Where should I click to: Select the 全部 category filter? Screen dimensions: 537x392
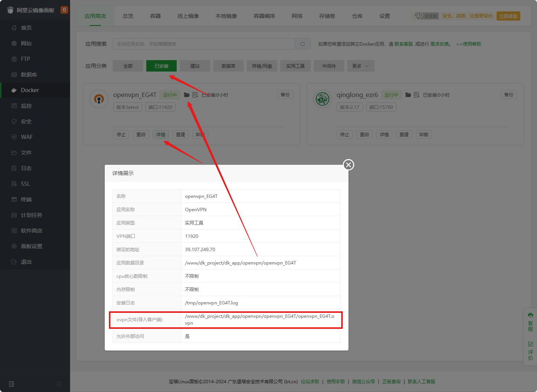128,66
